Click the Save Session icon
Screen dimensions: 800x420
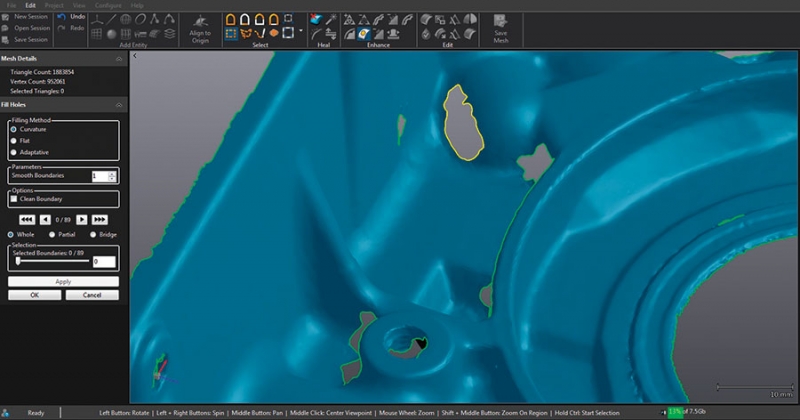(8, 40)
